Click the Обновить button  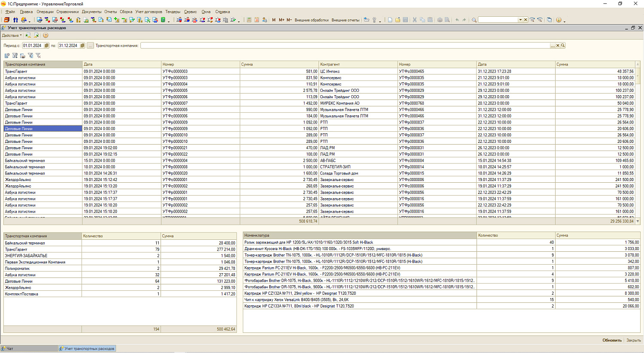(x=612, y=340)
